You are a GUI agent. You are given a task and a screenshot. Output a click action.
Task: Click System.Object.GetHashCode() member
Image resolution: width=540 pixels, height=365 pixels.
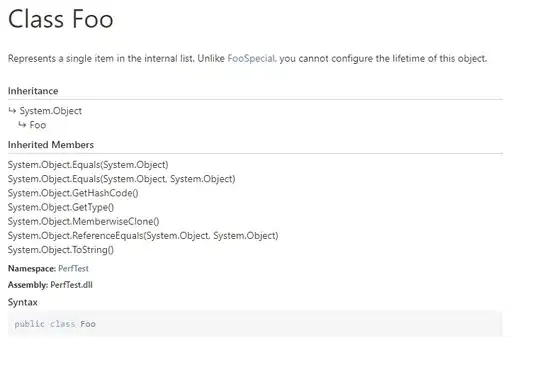(73, 193)
